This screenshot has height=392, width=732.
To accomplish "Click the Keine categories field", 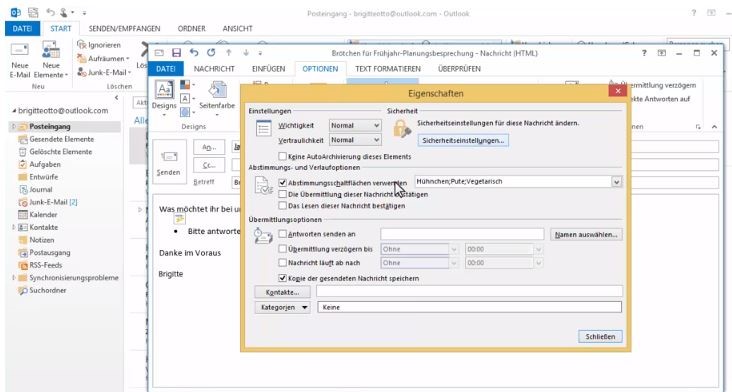I will 469,307.
